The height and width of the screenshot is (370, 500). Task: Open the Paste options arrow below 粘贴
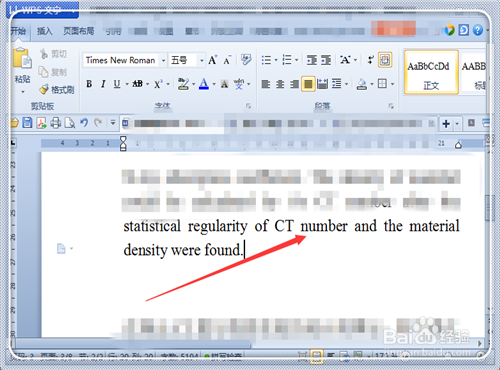[23, 92]
